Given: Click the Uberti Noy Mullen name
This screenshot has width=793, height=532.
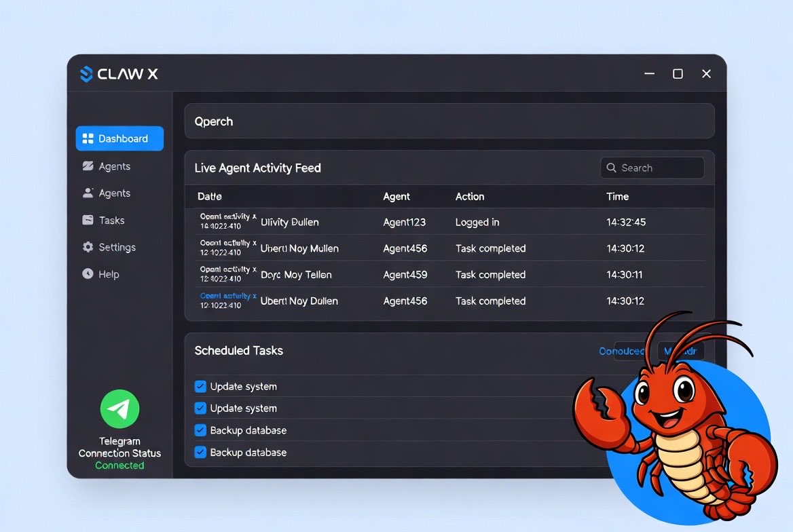Looking at the screenshot, I should (299, 248).
